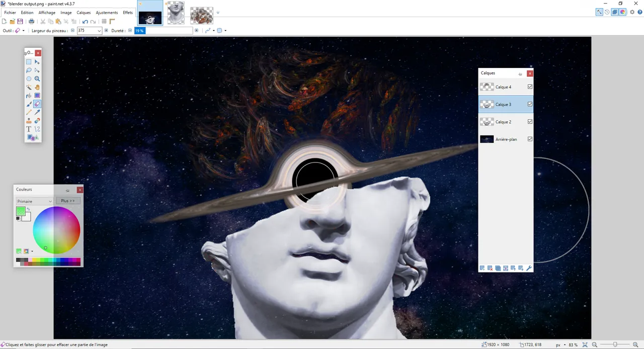644x349 pixels.
Task: Add a new layer in Calques panel
Action: [482, 268]
